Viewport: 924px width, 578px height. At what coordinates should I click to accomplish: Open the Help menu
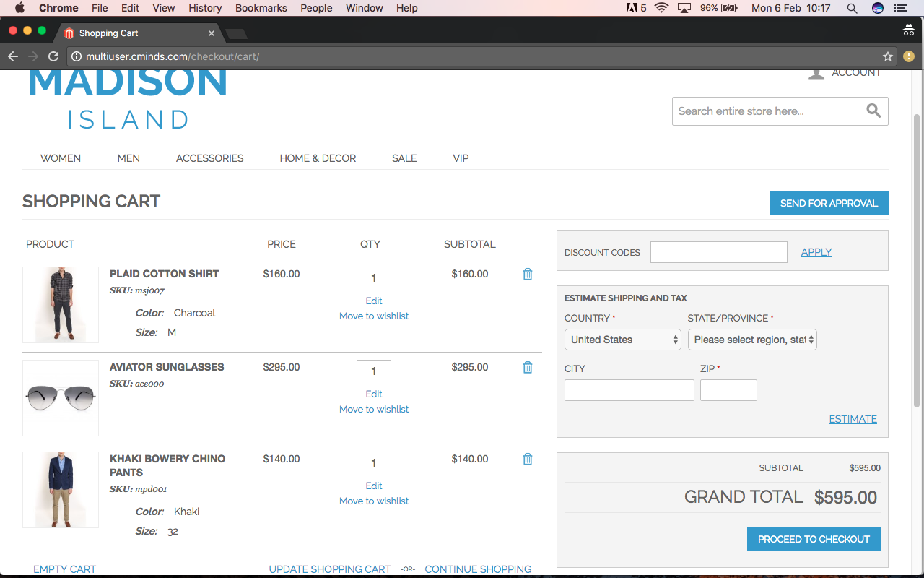(407, 8)
